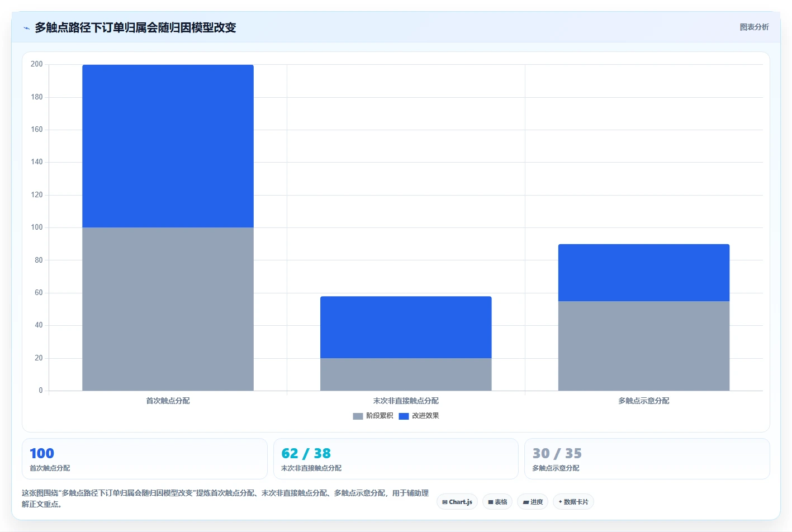Click 末次非直接触点分配 caption in the data card

tap(311, 468)
